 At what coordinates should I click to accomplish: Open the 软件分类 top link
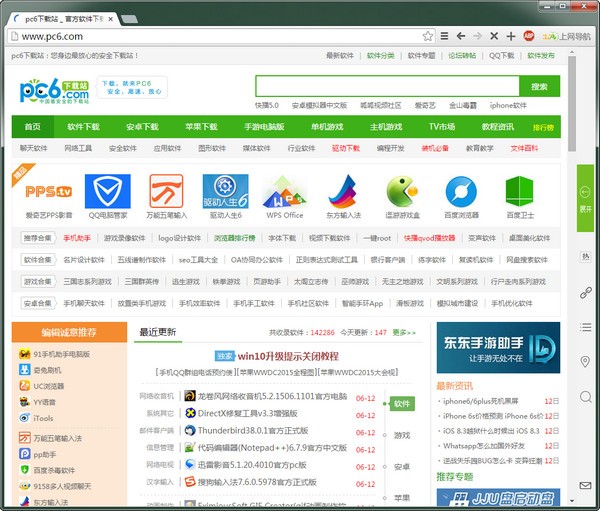(381, 56)
